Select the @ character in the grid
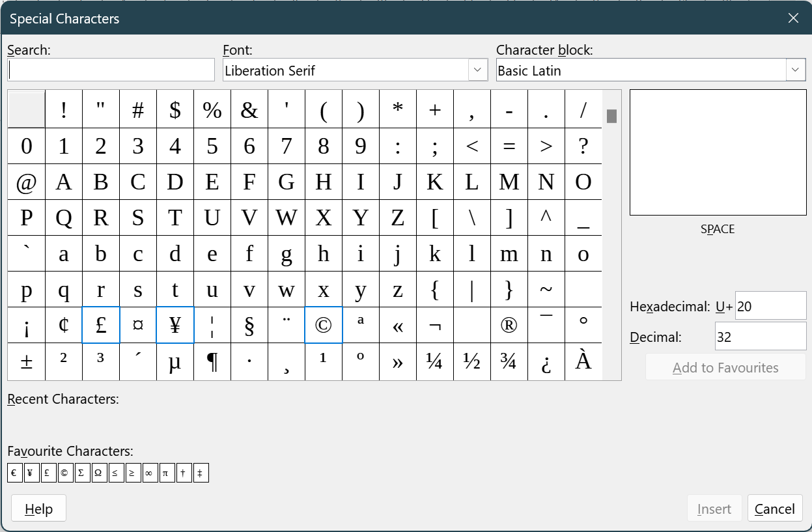Screen dimensions: 812x532 26,182
